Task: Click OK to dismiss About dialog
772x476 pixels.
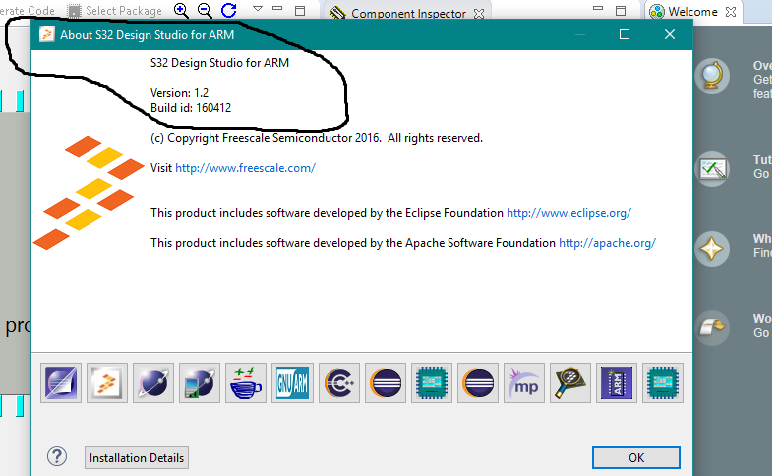Action: tap(636, 458)
